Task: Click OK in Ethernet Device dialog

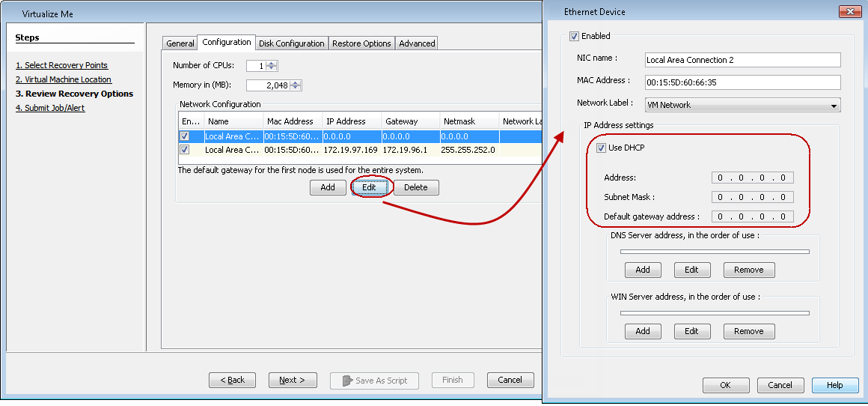Action: pos(726,385)
